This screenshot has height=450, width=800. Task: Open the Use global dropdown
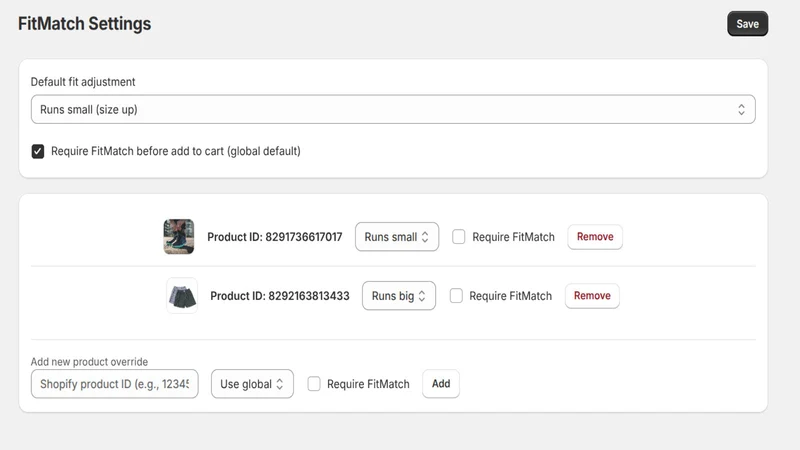tap(252, 384)
